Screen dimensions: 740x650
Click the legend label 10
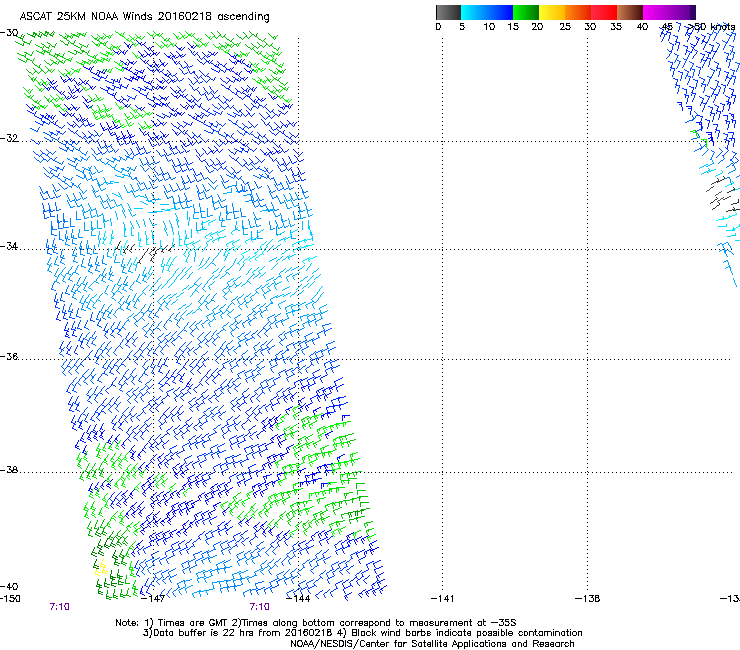[x=489, y=27]
